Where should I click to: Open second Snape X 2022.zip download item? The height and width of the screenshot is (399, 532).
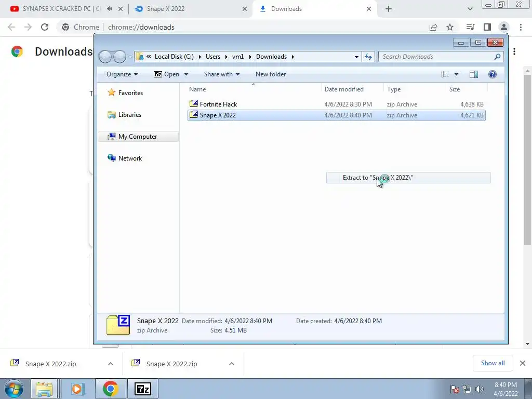(171, 364)
